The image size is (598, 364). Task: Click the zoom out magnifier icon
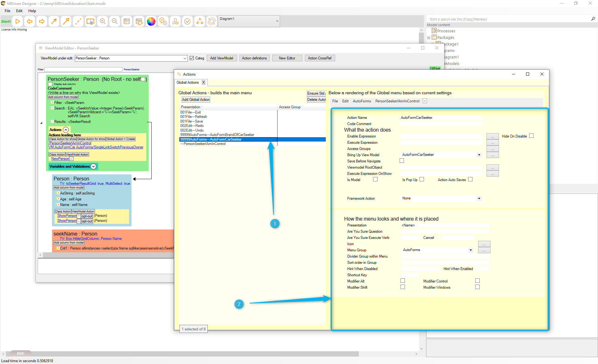[x=115, y=21]
